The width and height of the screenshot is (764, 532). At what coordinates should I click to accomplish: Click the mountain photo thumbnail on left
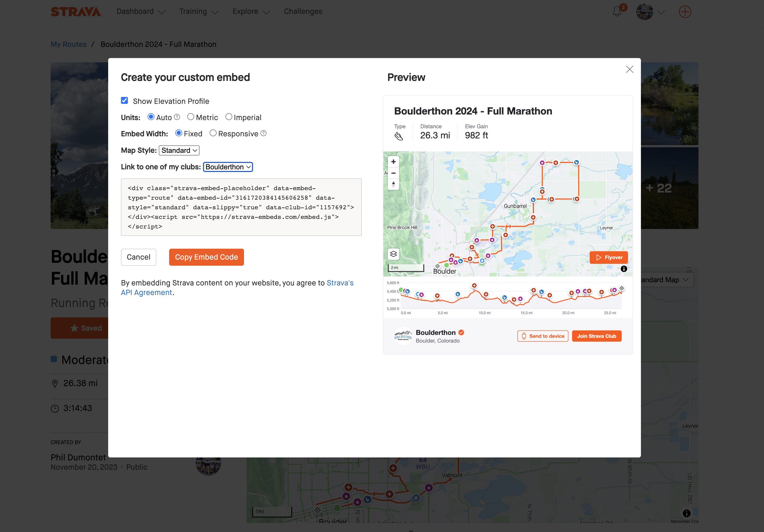point(79,145)
